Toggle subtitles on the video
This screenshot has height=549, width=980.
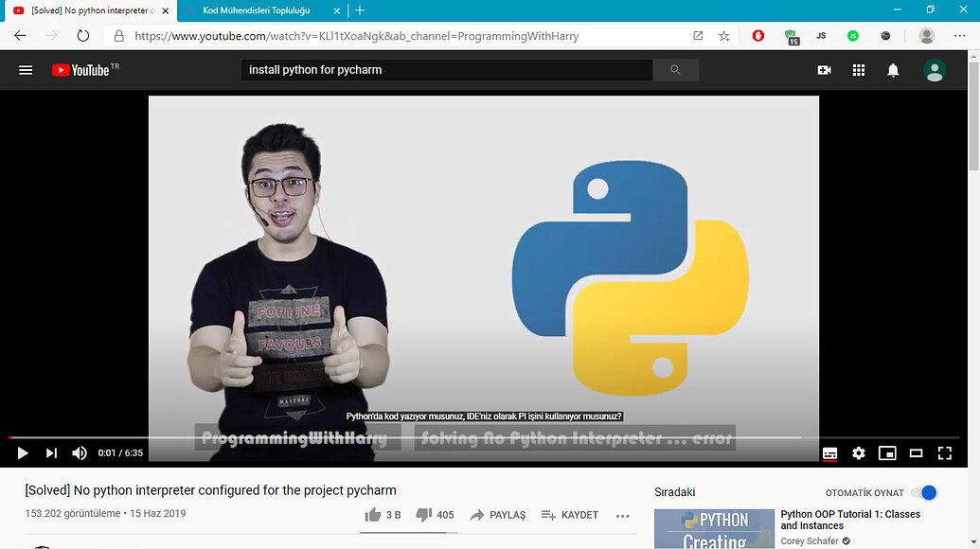coord(829,453)
